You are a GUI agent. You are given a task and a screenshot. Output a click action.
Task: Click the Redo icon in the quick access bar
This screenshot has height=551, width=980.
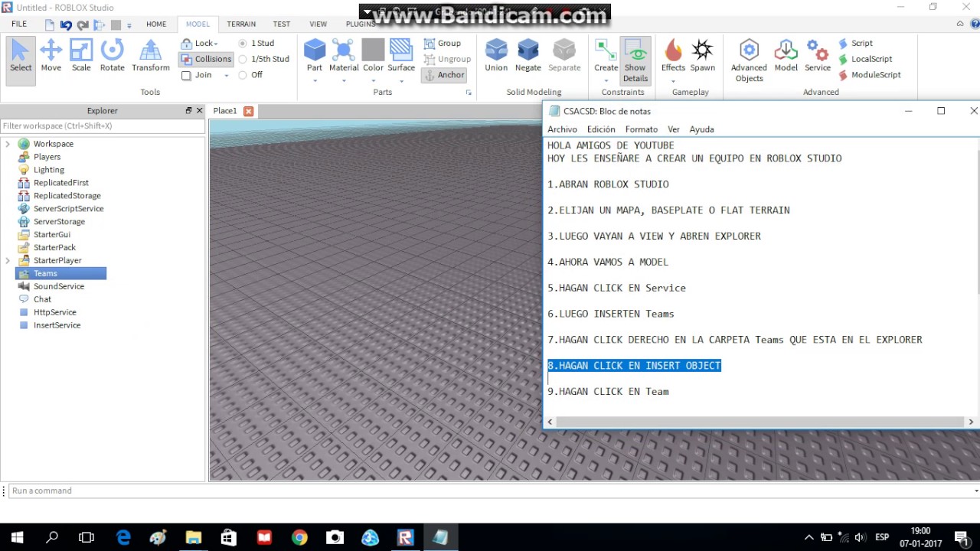point(83,24)
